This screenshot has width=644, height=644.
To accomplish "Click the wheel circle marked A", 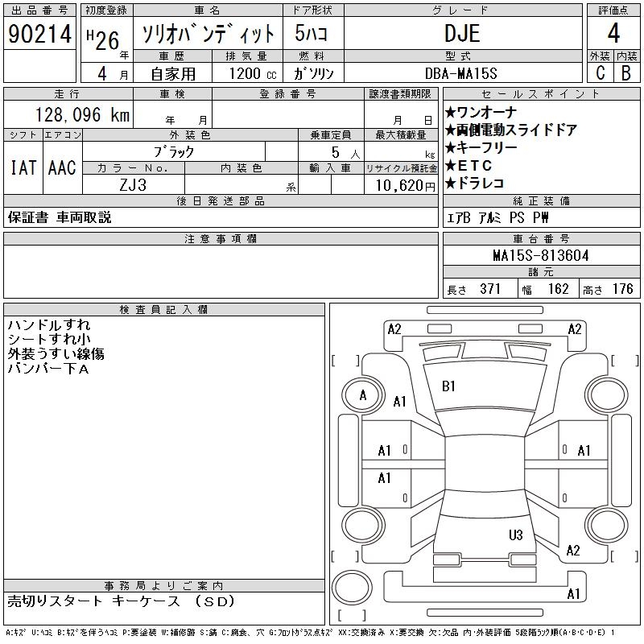I will click(363, 395).
